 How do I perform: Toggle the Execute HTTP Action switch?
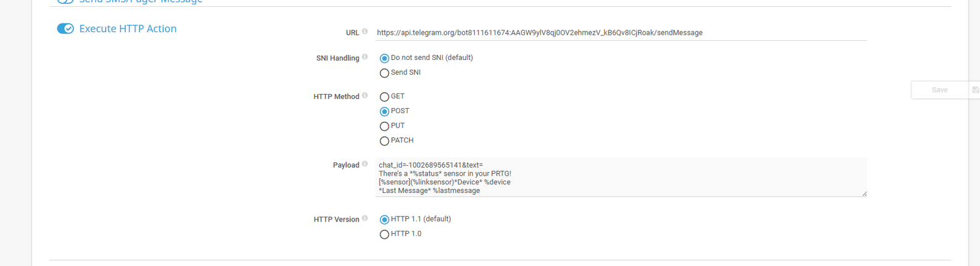(65, 28)
